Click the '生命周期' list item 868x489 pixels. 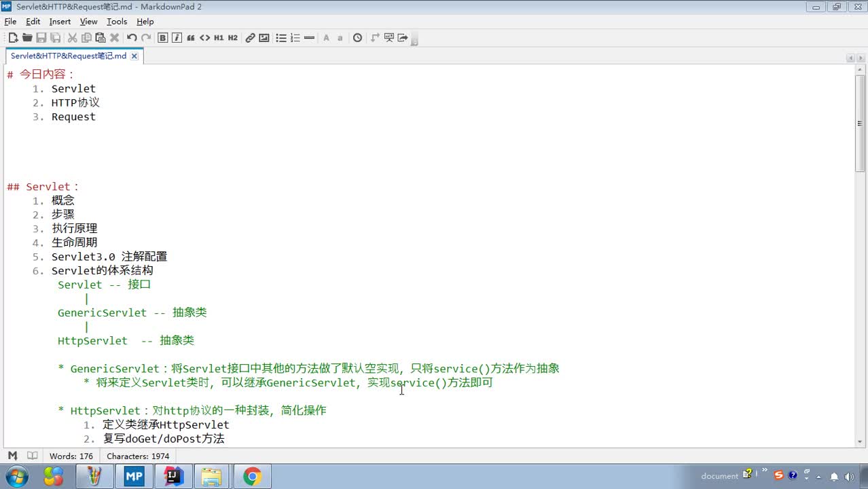pyautogui.click(x=74, y=242)
